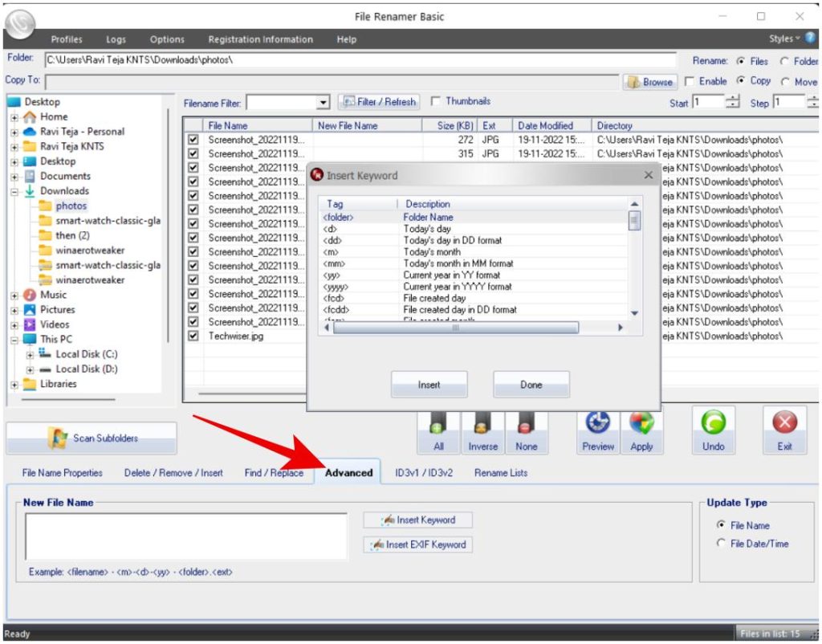Expand the Libraries tree node

(14, 385)
